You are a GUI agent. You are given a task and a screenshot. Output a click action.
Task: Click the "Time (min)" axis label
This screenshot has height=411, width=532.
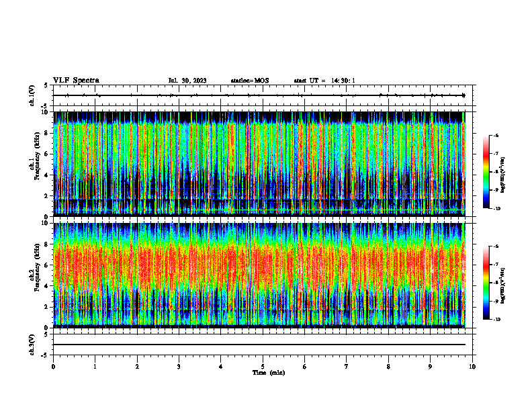tap(269, 373)
